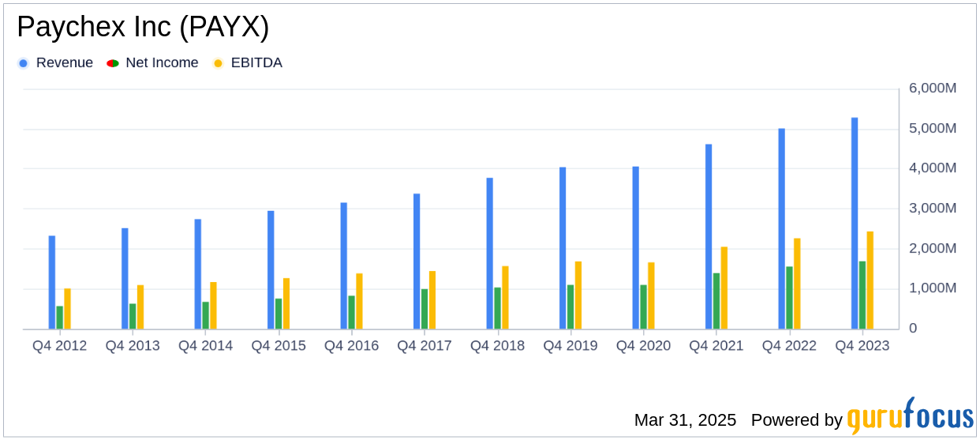Click the Q4 2013 axis label
The width and height of the screenshot is (980, 440).
[133, 346]
